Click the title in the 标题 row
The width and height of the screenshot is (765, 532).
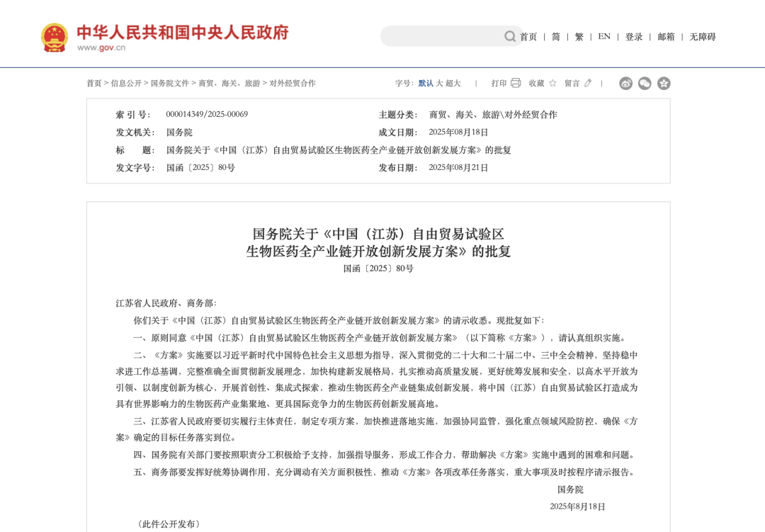coord(339,150)
